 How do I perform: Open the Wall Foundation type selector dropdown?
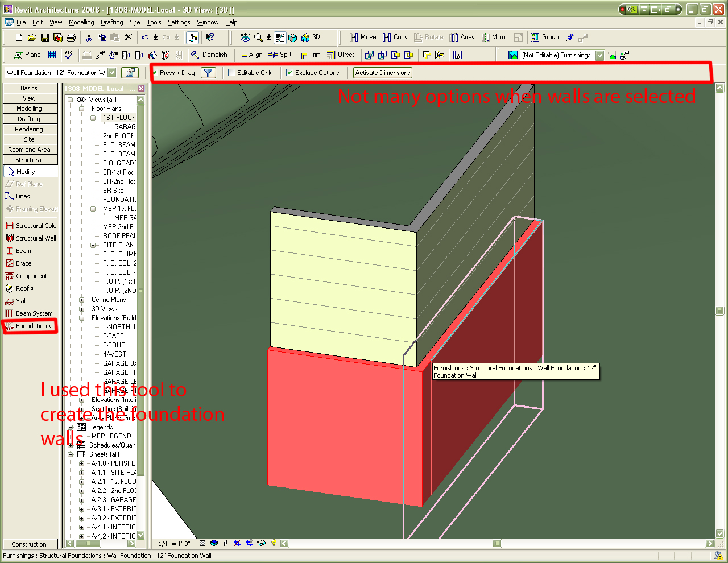(x=113, y=73)
